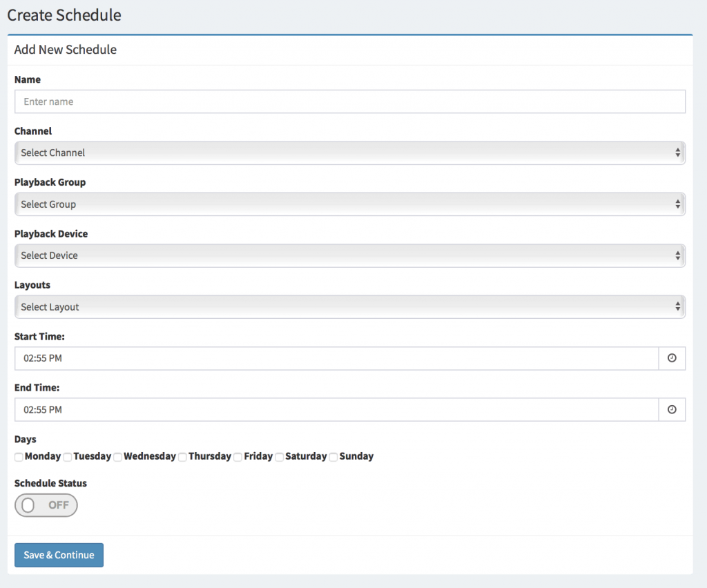The height and width of the screenshot is (588, 707).
Task: Click the End Time input field
Action: (x=336, y=409)
